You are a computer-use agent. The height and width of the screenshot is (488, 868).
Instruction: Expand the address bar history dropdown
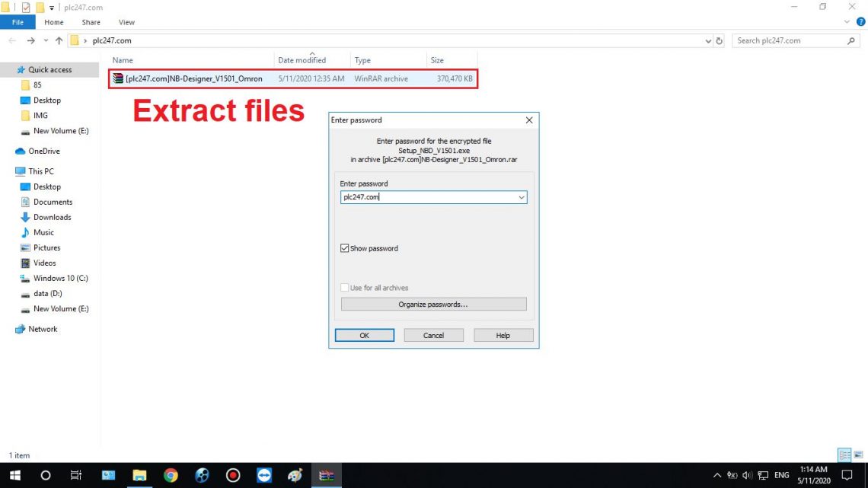(707, 40)
